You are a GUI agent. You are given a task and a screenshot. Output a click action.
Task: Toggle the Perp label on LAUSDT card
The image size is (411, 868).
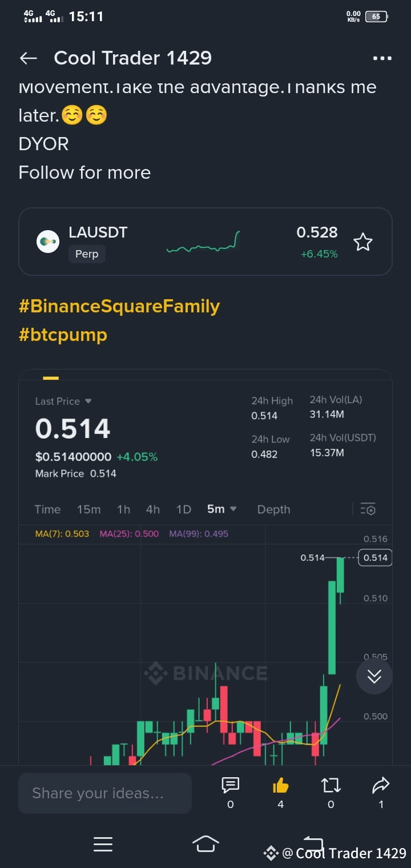point(87,254)
